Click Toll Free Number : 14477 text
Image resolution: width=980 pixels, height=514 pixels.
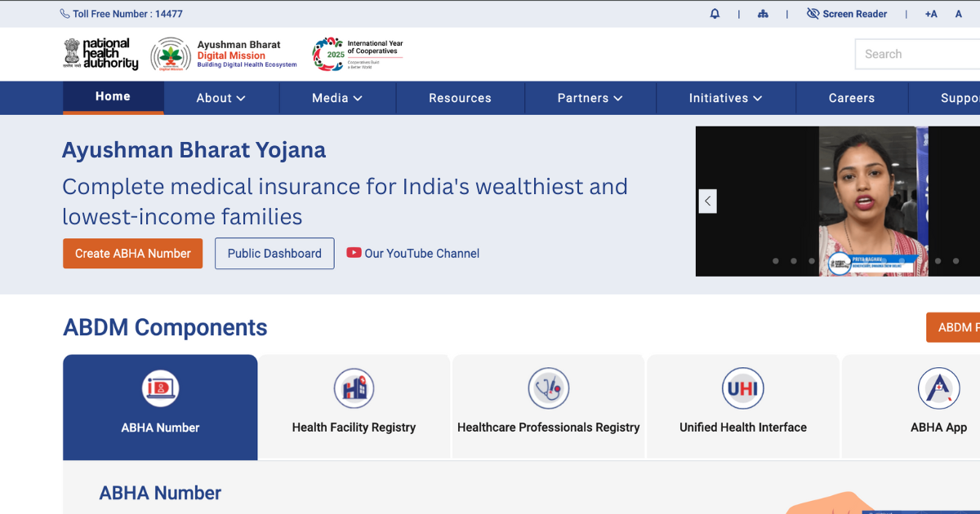(x=127, y=14)
